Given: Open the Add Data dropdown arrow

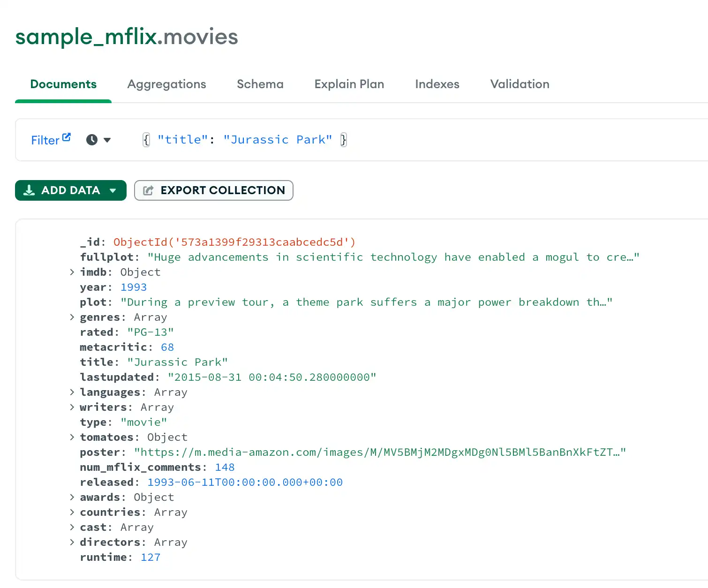Looking at the screenshot, I should (113, 191).
